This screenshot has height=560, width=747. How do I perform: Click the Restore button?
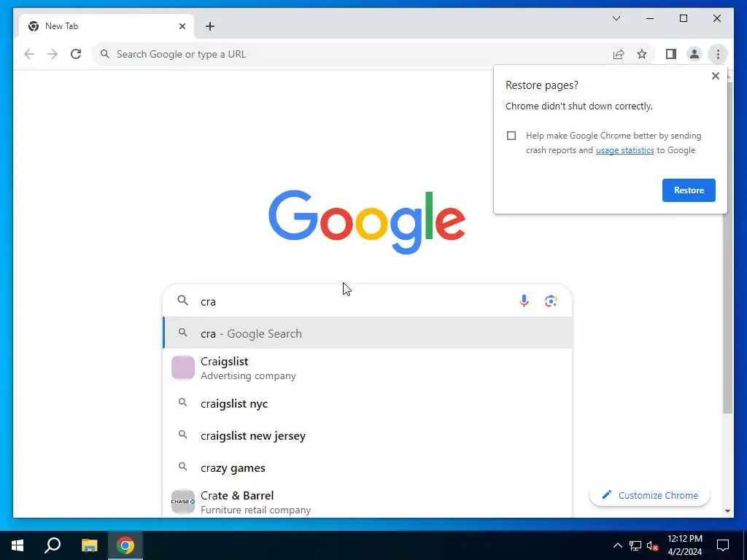pos(689,190)
